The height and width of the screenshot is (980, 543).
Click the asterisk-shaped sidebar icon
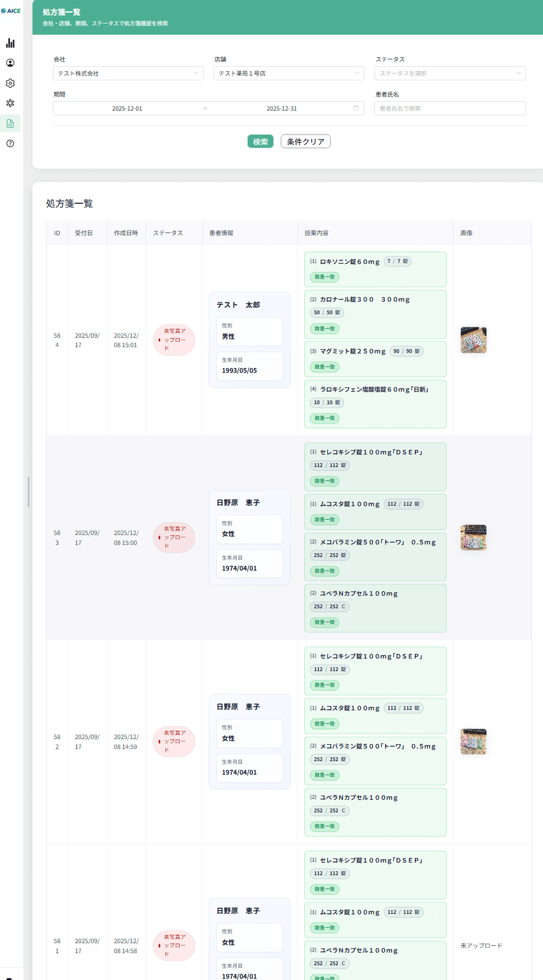click(x=10, y=103)
